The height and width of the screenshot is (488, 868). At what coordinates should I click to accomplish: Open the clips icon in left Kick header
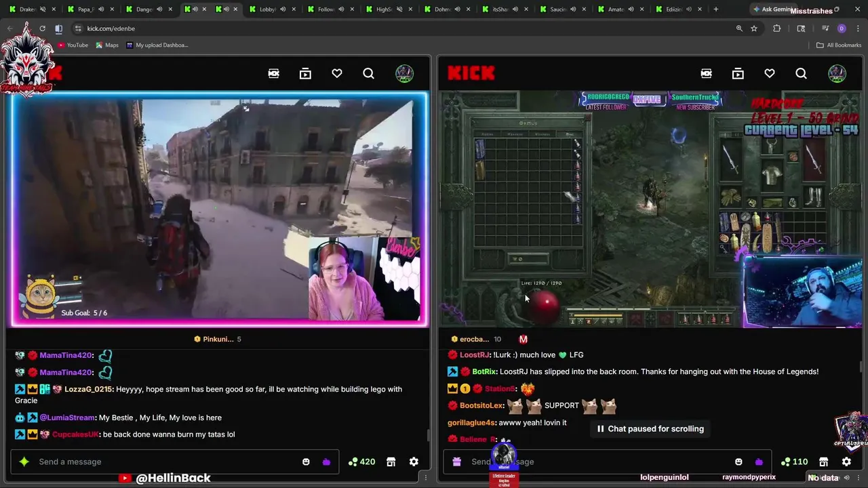[x=274, y=73]
